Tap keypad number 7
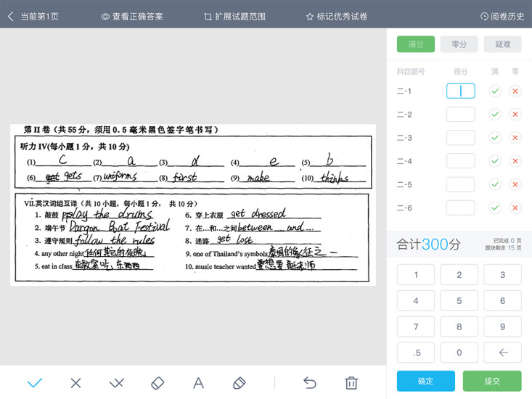This screenshot has height=399, width=532. click(x=416, y=326)
